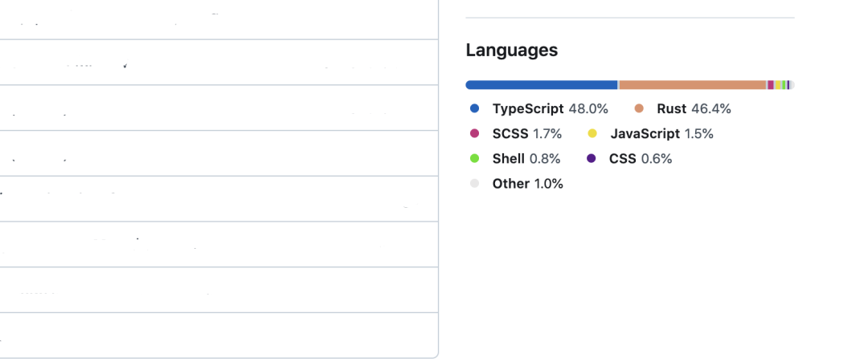Click the pink SCSS legend dot

coord(474,134)
